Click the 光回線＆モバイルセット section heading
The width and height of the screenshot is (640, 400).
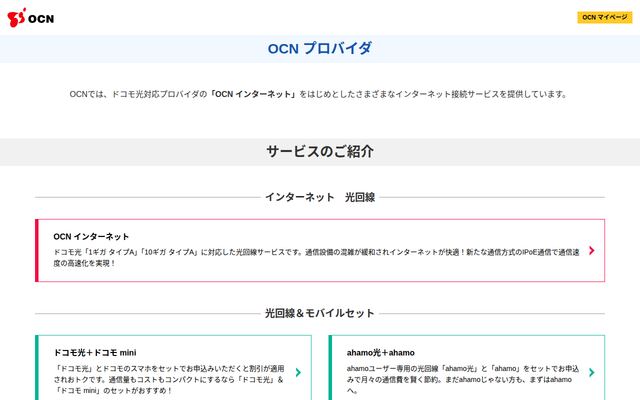pos(320,313)
